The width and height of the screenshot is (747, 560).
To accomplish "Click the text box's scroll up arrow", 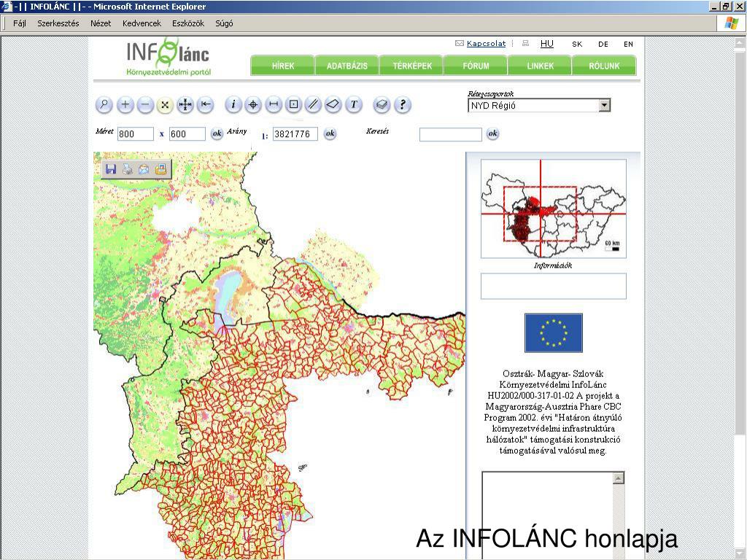I will pyautogui.click(x=619, y=478).
